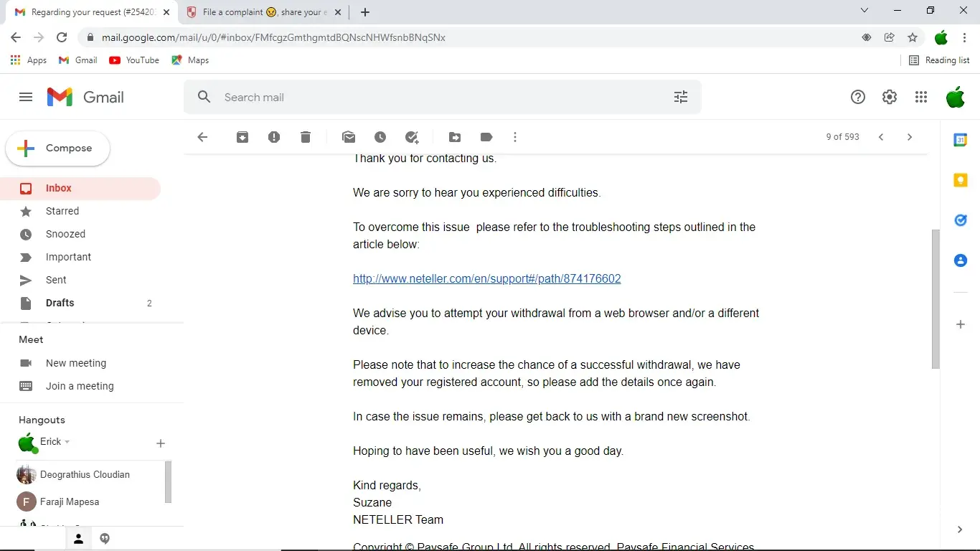Hide the side panel arrow
Screen dimensions: 980x551
pyautogui.click(x=960, y=529)
